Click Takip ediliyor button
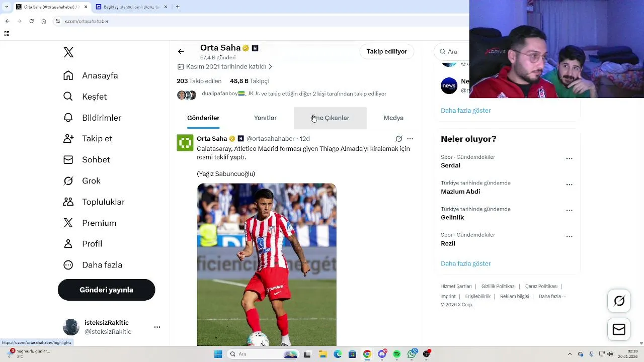 tap(387, 51)
